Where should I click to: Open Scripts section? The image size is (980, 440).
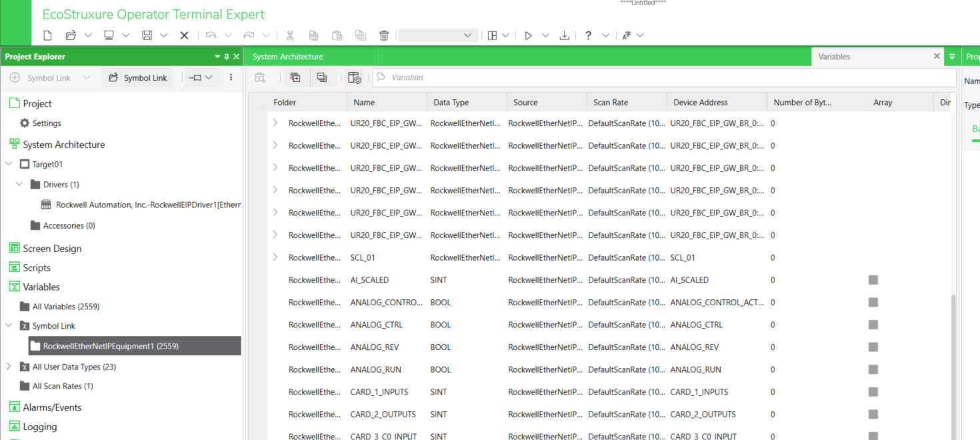pyautogui.click(x=37, y=268)
